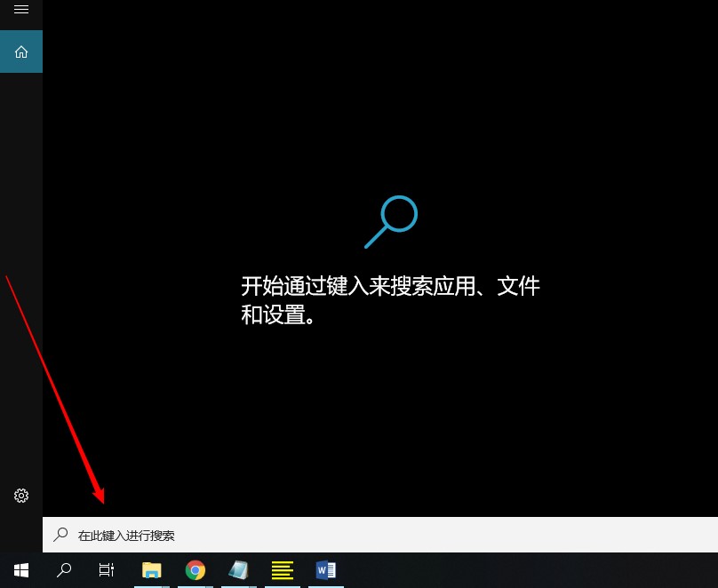The width and height of the screenshot is (718, 588).
Task: Launch Microsoft Word from the taskbar
Action: point(325,569)
